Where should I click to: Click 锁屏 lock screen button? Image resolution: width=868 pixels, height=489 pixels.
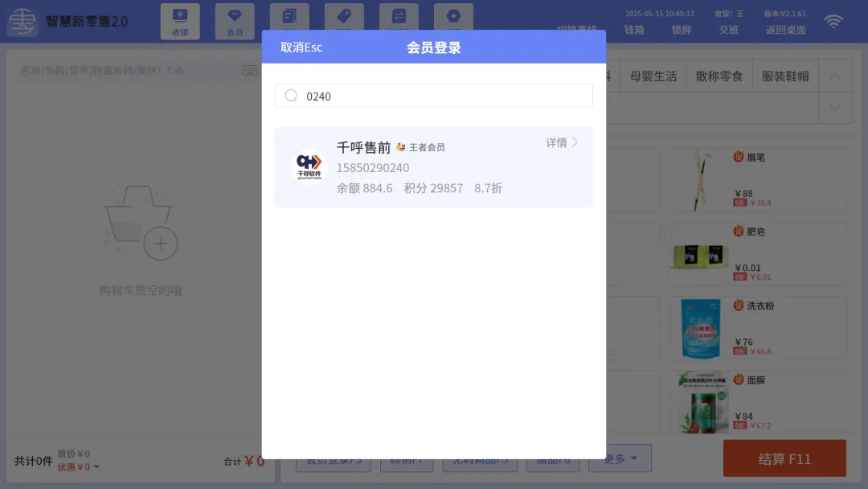[682, 30]
